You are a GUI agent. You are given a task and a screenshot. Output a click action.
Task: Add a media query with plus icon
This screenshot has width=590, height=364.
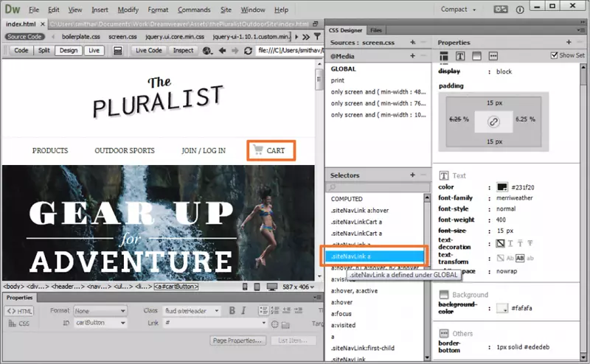click(x=413, y=56)
